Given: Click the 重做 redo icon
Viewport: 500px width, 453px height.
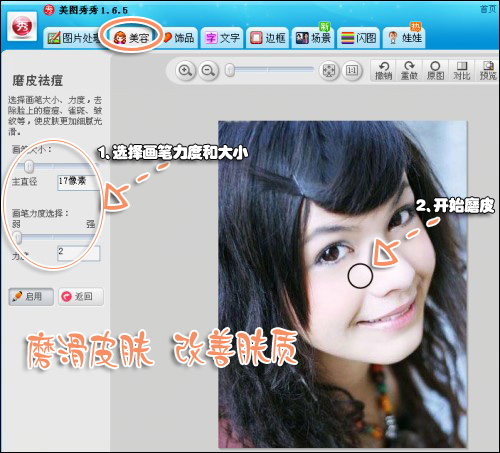Looking at the screenshot, I should pos(409,71).
